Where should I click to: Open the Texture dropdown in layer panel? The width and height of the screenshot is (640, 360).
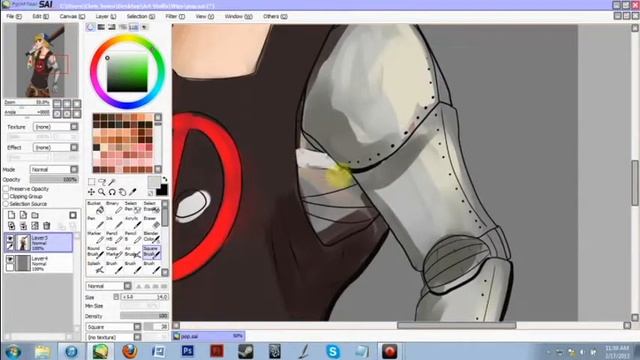(x=56, y=127)
